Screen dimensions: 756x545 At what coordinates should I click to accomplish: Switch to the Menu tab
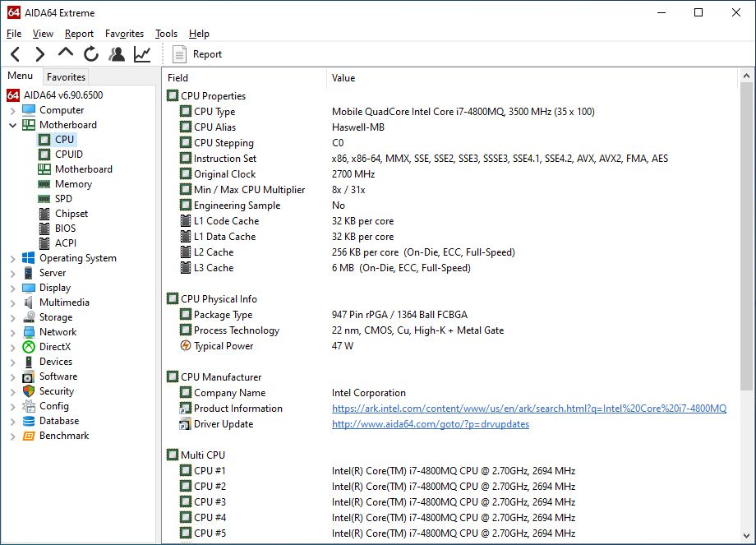(21, 76)
